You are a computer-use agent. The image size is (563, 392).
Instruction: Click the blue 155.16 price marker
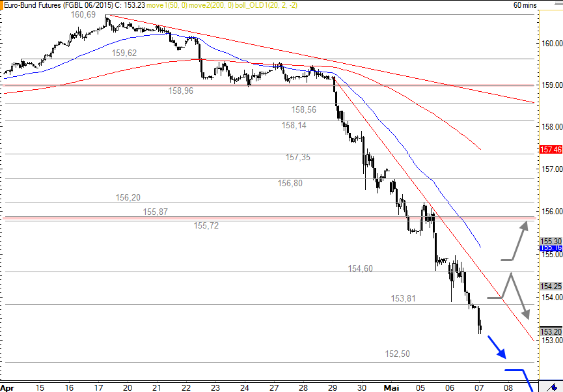(551, 248)
